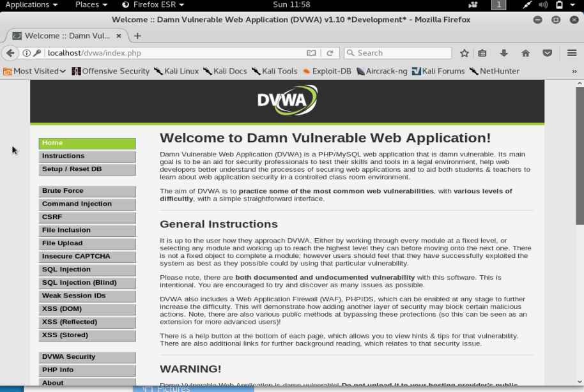
Task: Open Setup / Reset DB
Action: click(x=87, y=169)
